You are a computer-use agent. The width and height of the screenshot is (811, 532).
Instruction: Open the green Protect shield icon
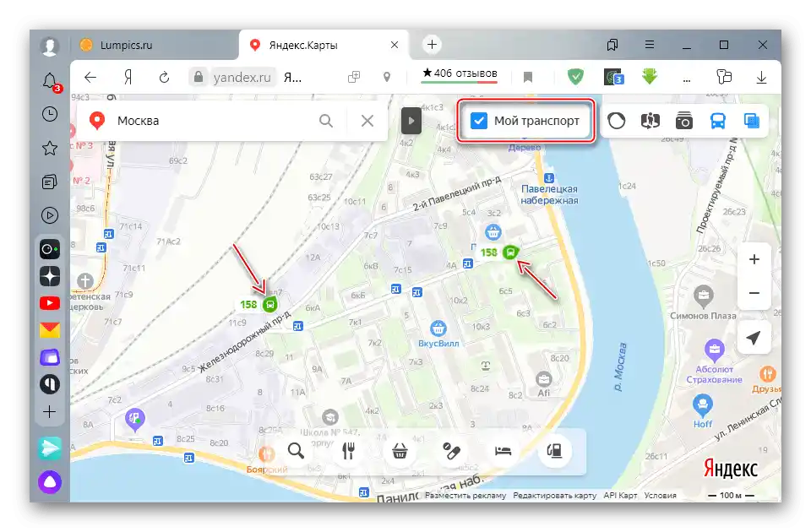575,77
